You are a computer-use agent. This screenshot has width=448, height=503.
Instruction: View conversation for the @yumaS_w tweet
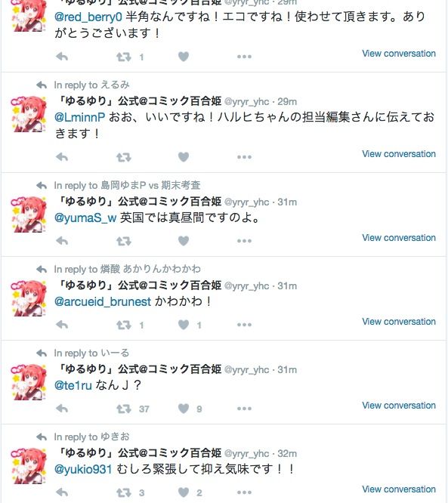399,238
